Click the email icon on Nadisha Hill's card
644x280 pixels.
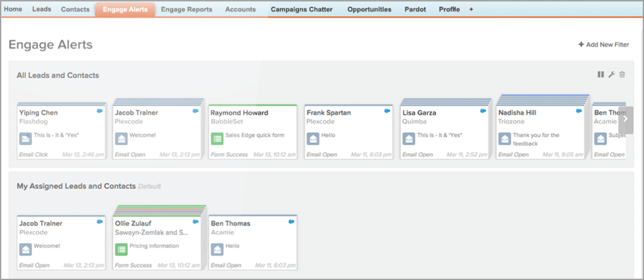(x=504, y=138)
